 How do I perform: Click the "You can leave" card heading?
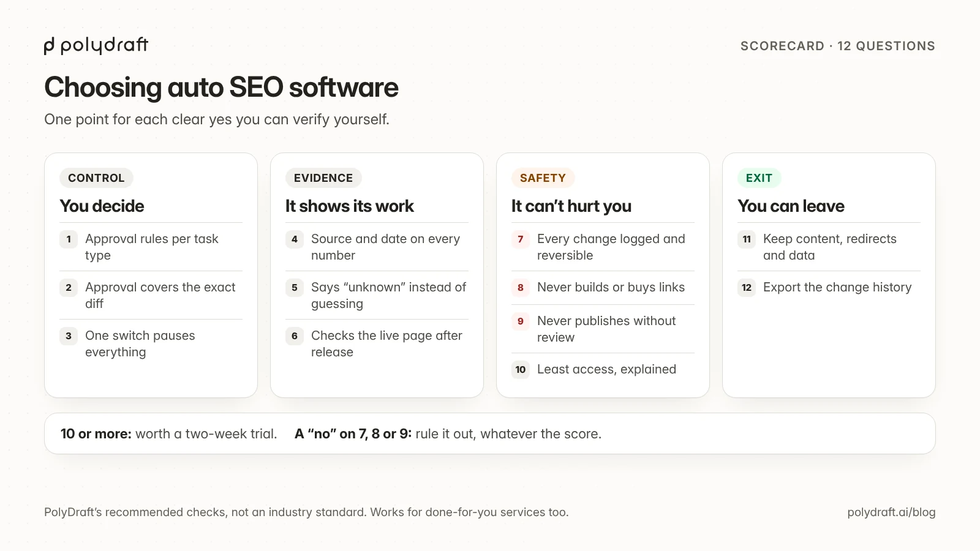[791, 206]
